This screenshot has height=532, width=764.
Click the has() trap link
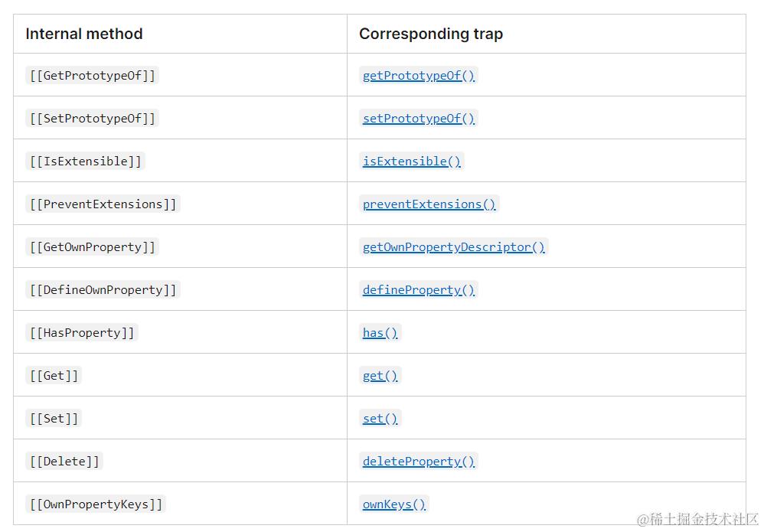380,333
